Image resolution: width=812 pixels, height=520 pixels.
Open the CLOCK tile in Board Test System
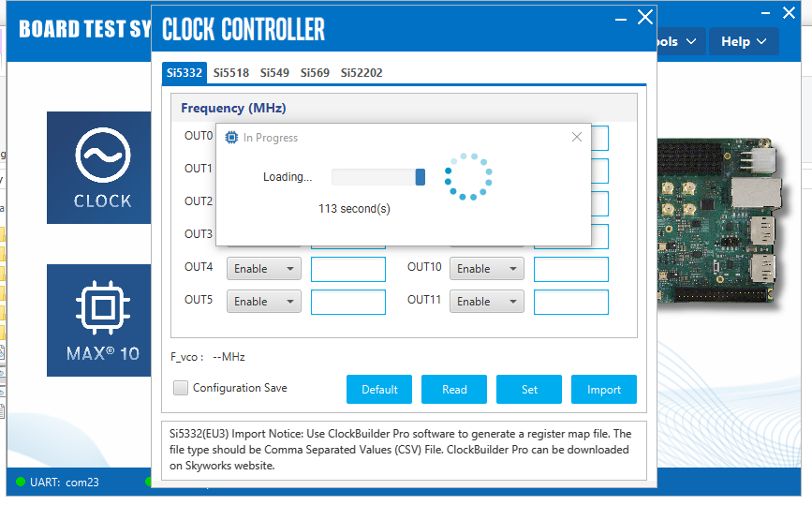(x=99, y=168)
